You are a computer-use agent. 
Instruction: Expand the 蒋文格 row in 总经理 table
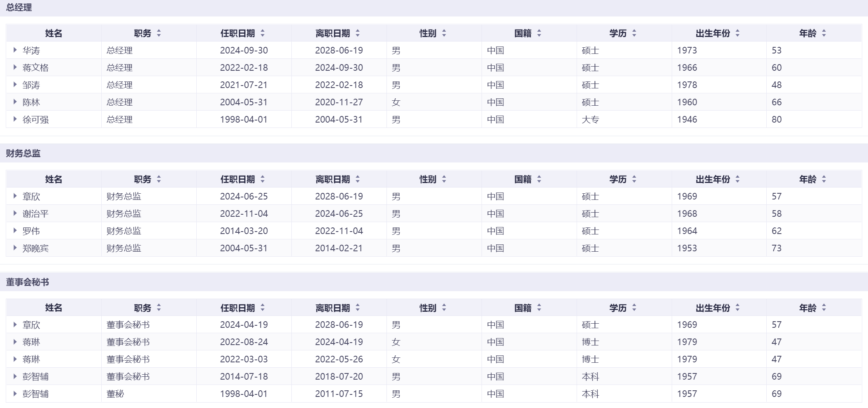[15, 67]
